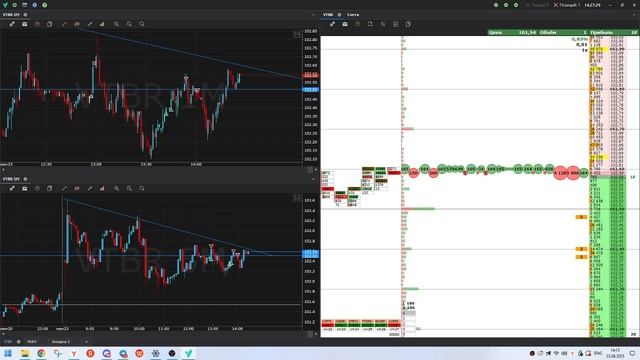Click Цена price field in order book header
The width and height of the screenshot is (640, 360).
512,32
